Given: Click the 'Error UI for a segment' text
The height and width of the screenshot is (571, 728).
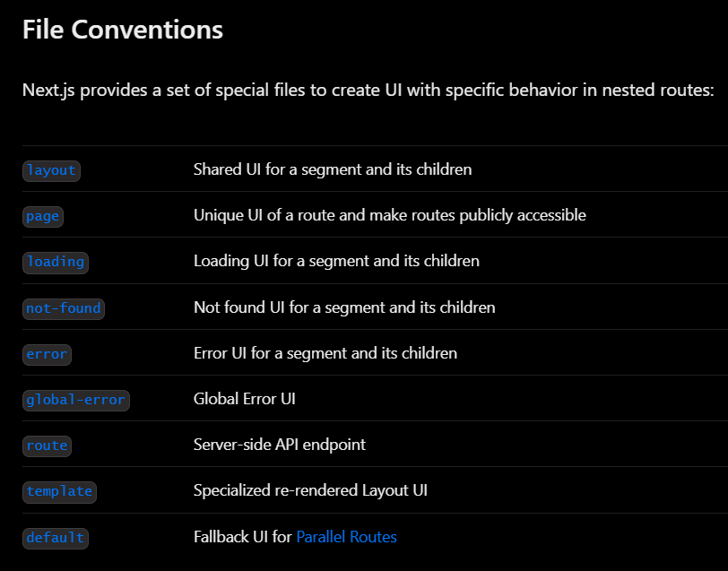Looking at the screenshot, I should pyautogui.click(x=325, y=353).
